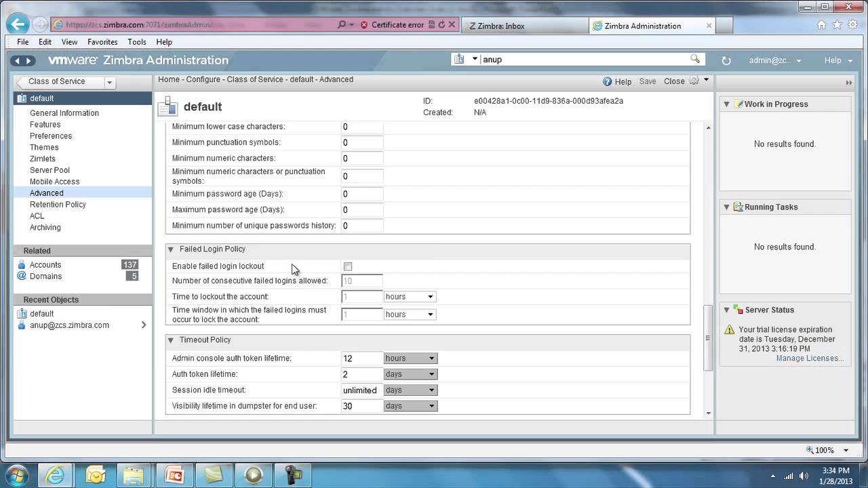The width and height of the screenshot is (868, 488).
Task: Open Session idle timeout units dropdown
Action: [431, 390]
